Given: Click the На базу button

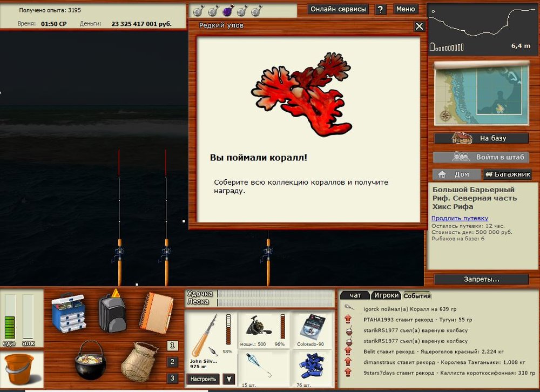Looking at the screenshot, I should [481, 138].
